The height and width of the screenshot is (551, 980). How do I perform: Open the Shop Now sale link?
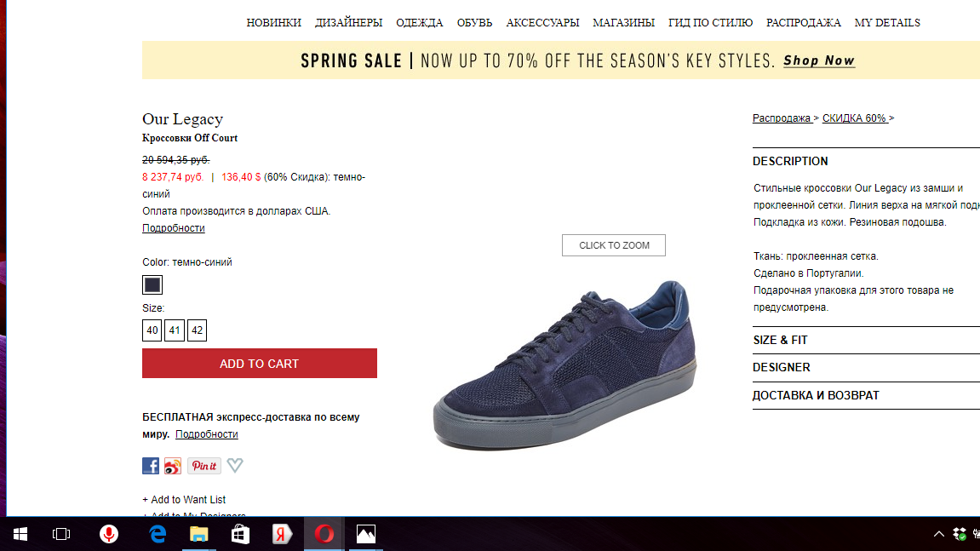(819, 60)
